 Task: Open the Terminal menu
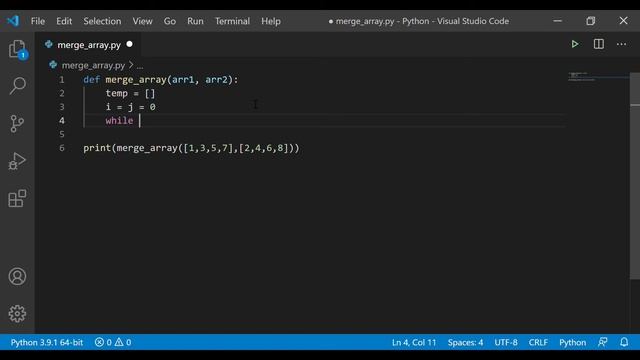click(232, 21)
